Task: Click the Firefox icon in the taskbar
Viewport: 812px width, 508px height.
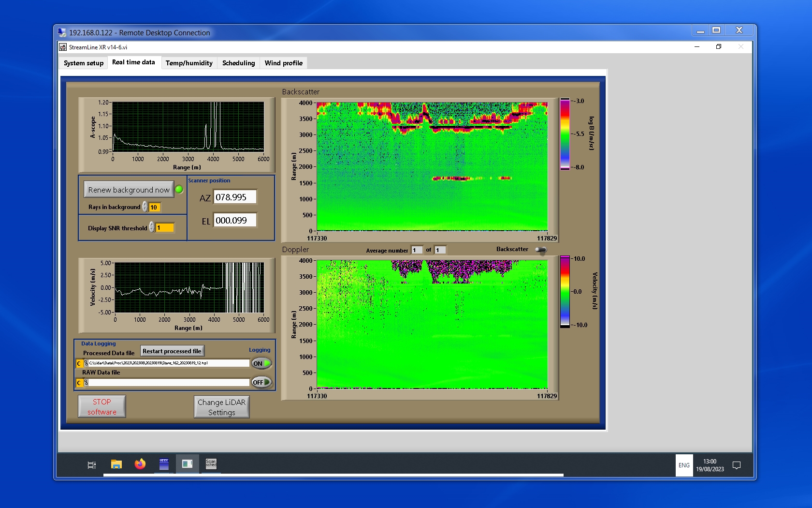Action: coord(140,464)
